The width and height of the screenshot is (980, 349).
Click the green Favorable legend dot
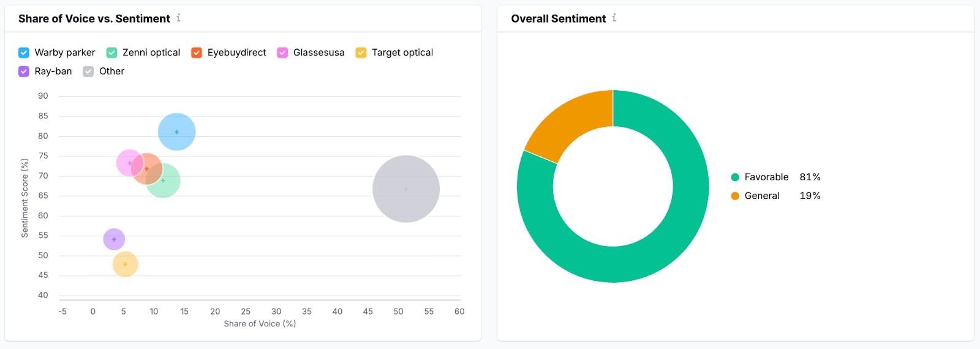point(735,177)
